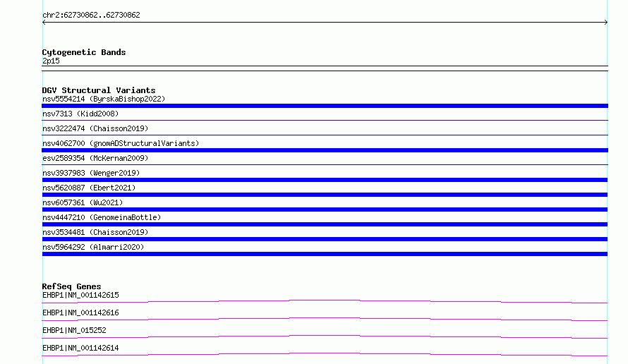Open transcript EHBP1|NM_015252 label
This screenshot has width=628, height=364.
pos(74,330)
